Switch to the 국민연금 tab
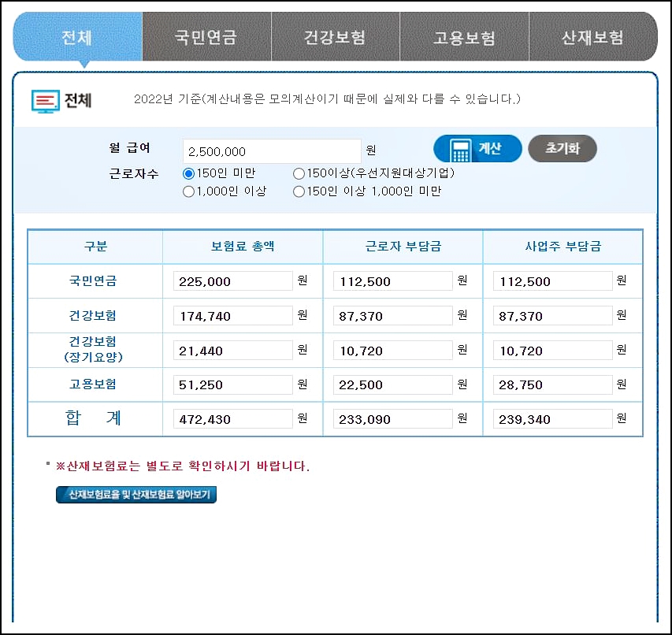This screenshot has height=635, width=672. pyautogui.click(x=206, y=37)
